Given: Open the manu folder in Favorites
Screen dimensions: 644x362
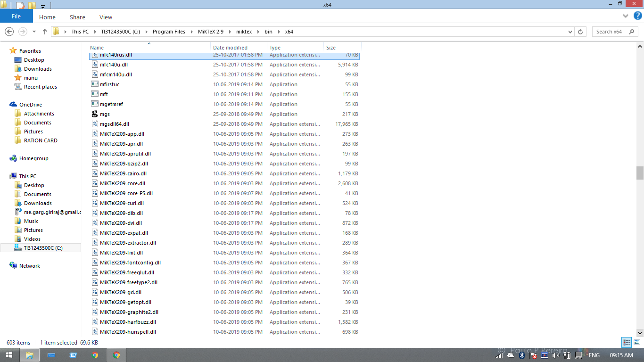Looking at the screenshot, I should pos(31,78).
